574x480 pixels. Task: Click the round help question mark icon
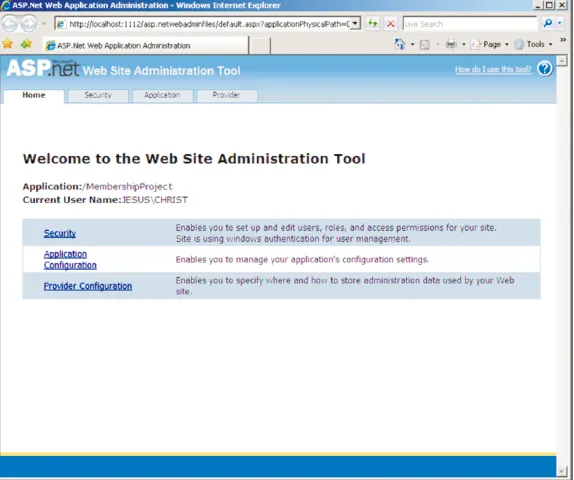tap(545, 68)
